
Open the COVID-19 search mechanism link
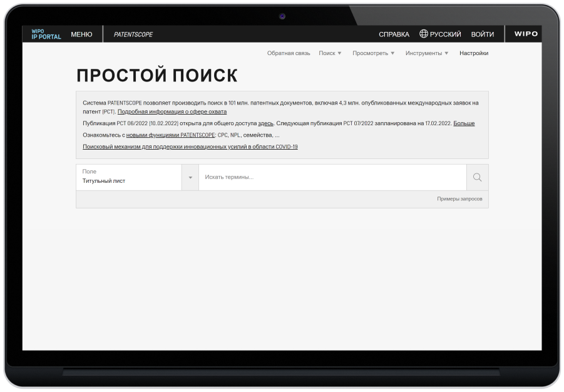(x=190, y=147)
